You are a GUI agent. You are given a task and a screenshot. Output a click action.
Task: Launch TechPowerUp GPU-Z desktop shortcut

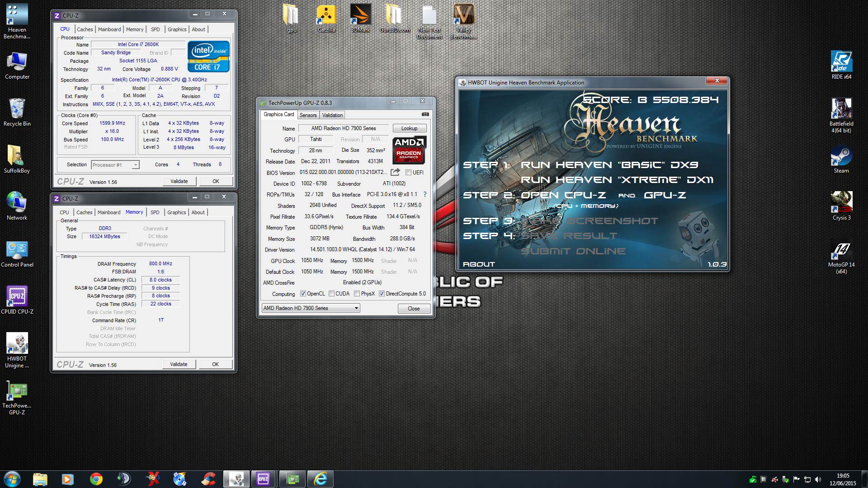tap(17, 398)
